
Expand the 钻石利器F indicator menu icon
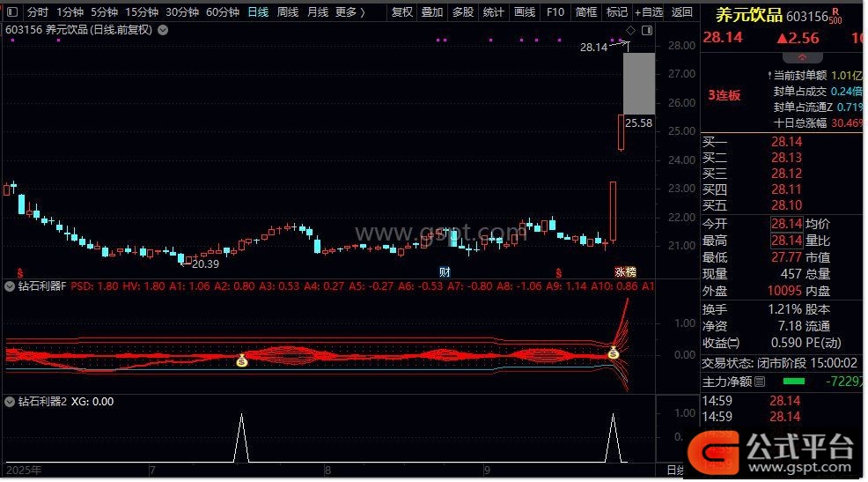(10, 286)
